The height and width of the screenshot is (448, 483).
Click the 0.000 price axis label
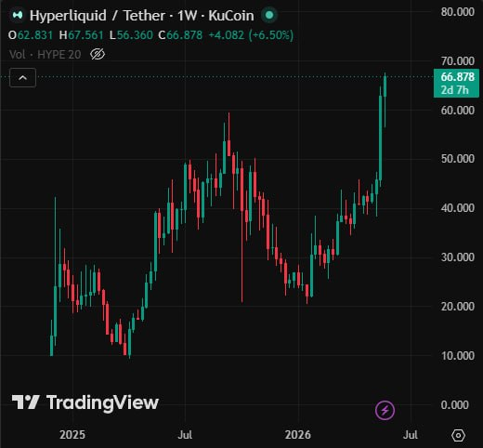455,404
